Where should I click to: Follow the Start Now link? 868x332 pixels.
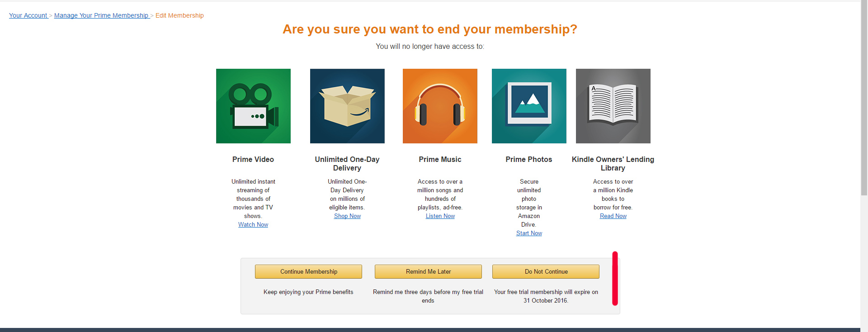point(529,233)
